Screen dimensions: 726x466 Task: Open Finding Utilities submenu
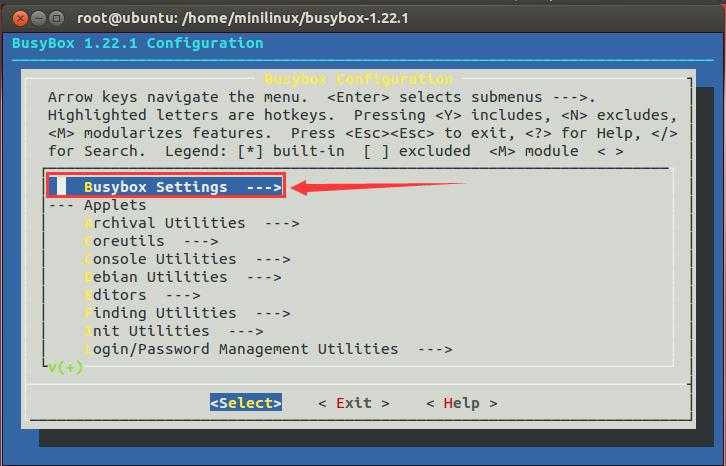[187, 313]
